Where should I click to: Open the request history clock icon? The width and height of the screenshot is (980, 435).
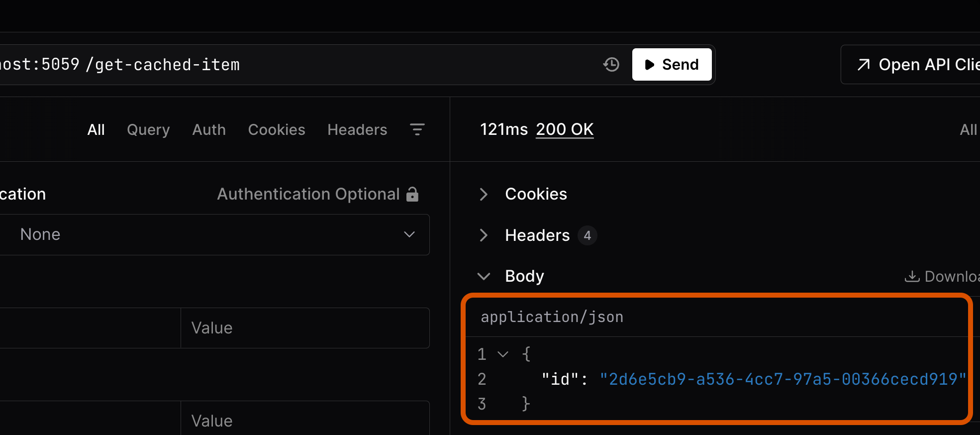[611, 64]
